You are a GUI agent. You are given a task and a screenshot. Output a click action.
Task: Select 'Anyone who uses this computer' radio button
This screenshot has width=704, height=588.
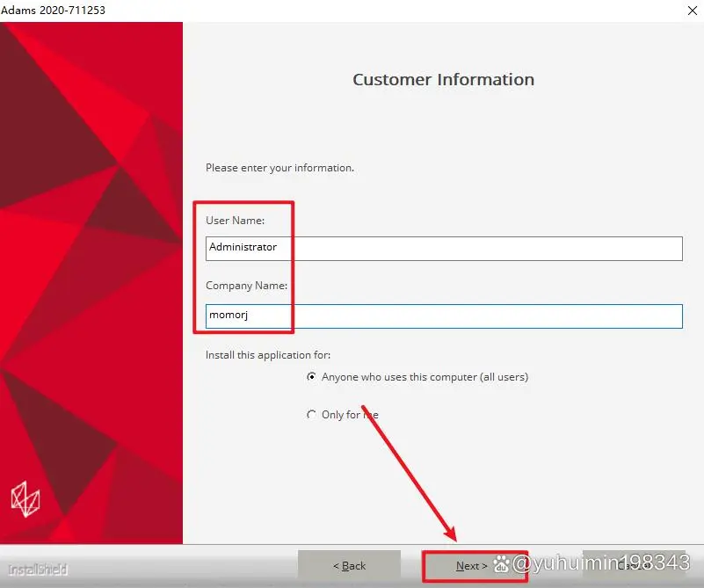pos(311,376)
